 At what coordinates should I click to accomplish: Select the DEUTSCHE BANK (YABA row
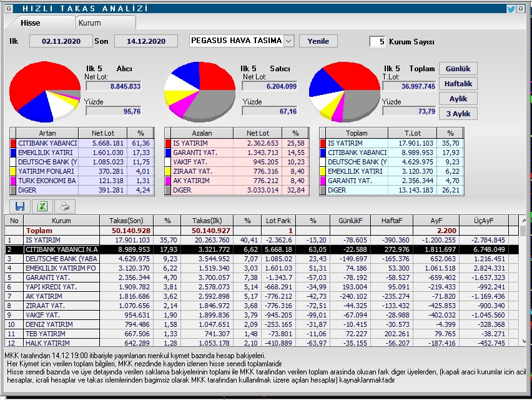[262, 259]
